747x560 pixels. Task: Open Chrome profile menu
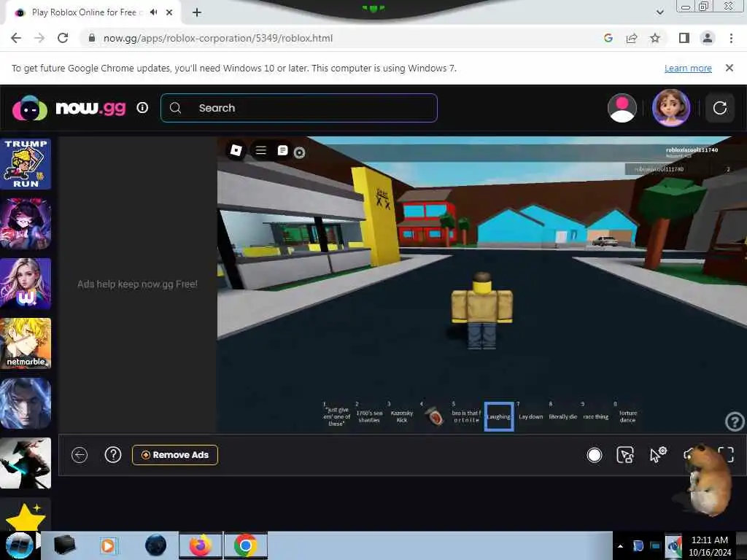(708, 38)
